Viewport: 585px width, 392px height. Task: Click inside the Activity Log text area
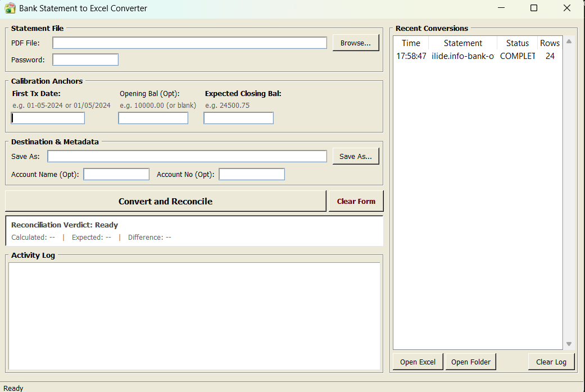(x=194, y=316)
